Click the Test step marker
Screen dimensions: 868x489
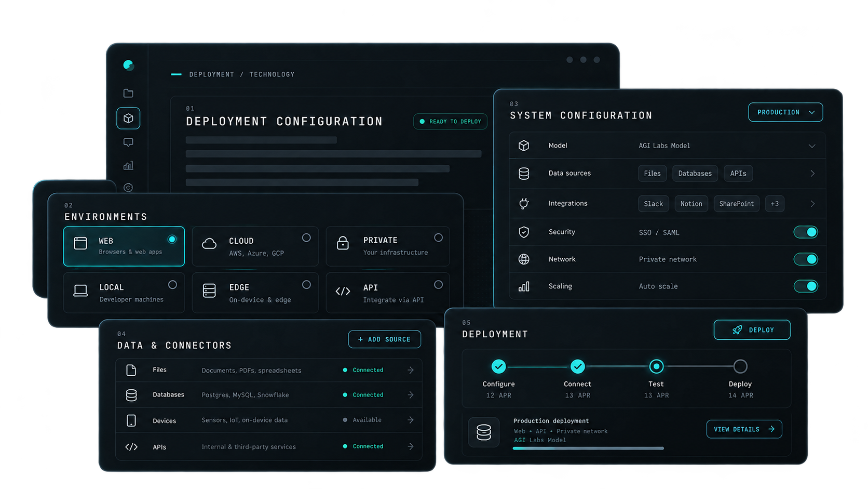(656, 366)
